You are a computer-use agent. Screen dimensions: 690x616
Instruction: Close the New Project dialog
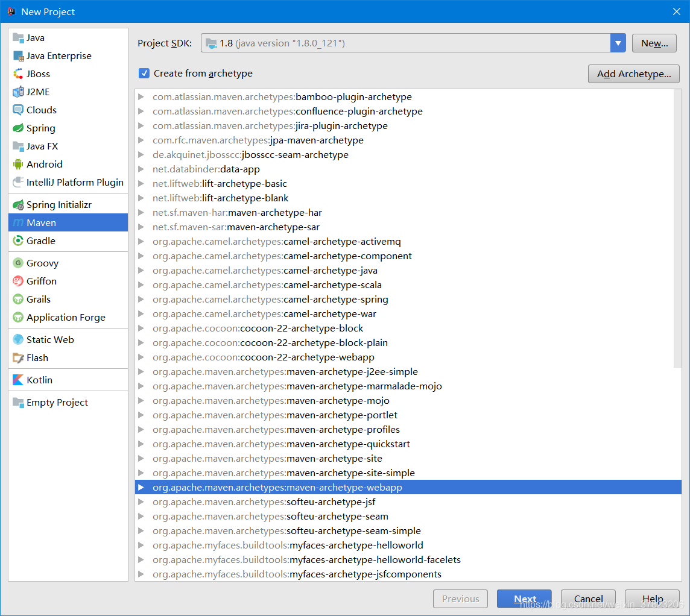pos(676,11)
